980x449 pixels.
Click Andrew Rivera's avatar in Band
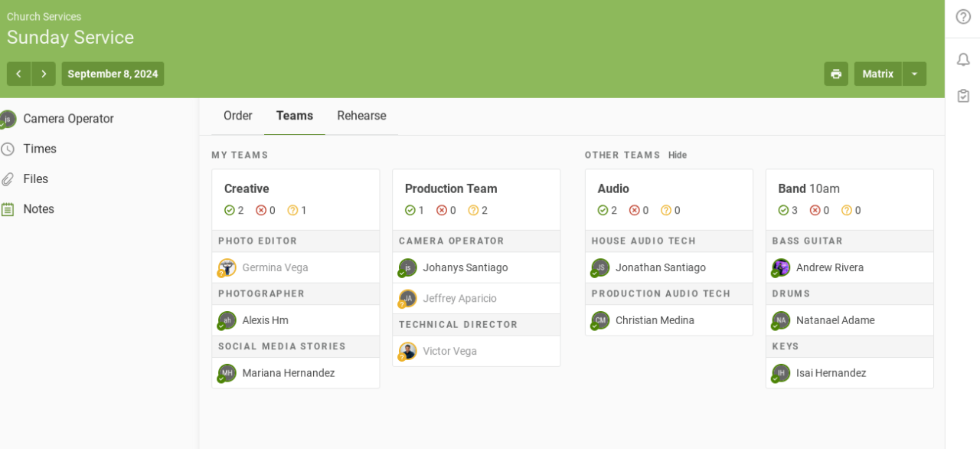tap(781, 267)
